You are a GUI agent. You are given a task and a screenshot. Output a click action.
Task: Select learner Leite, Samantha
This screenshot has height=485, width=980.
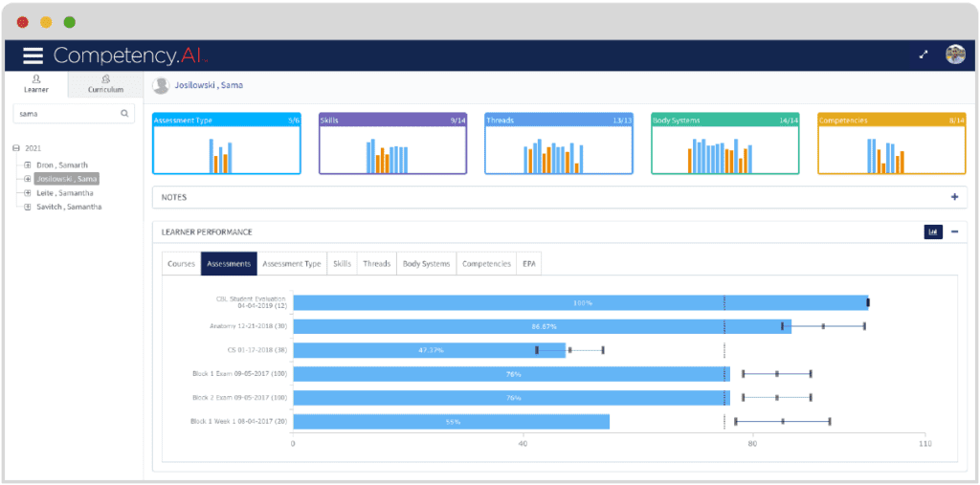[65, 192]
